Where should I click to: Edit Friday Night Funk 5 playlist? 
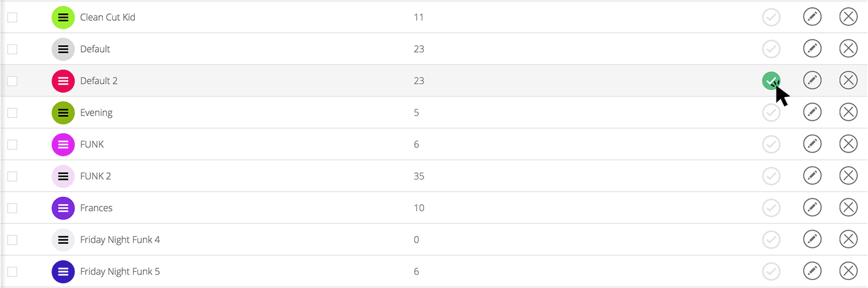point(812,271)
